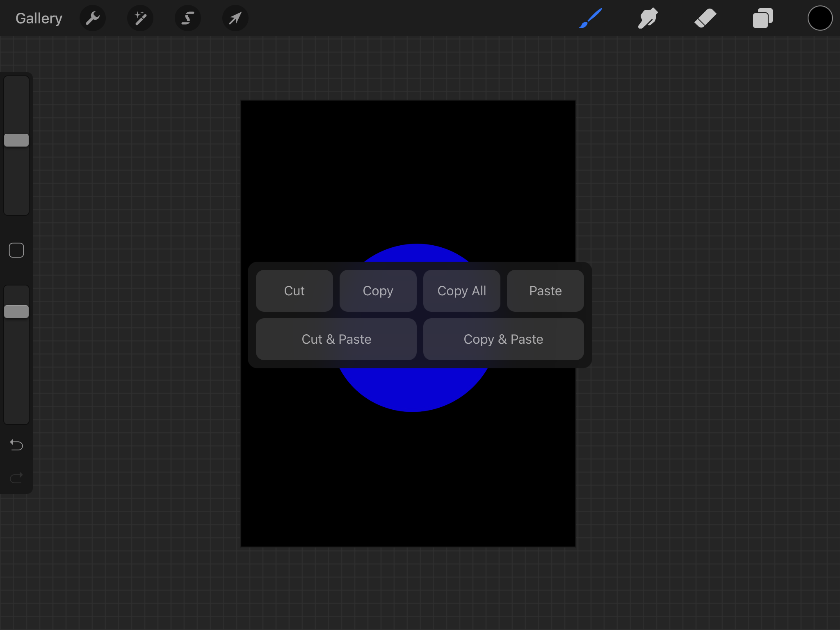Activate the Selection S-shaped tool
The width and height of the screenshot is (840, 630).
pyautogui.click(x=188, y=18)
